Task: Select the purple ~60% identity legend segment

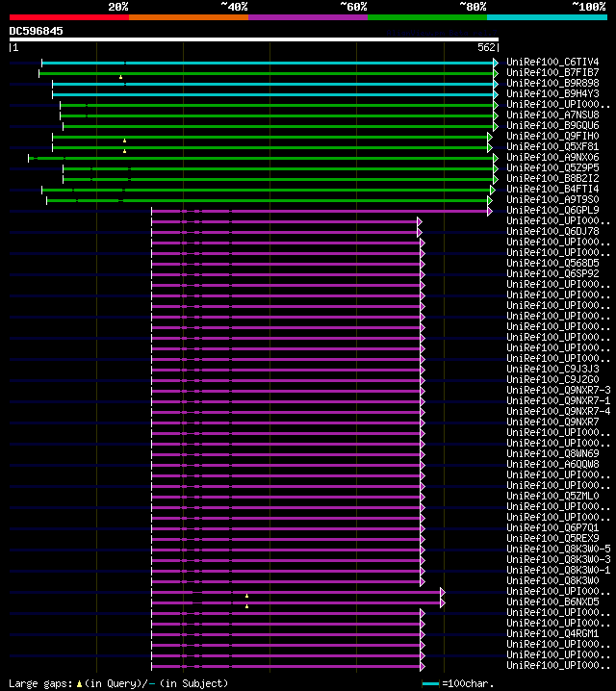Action: 308,17
